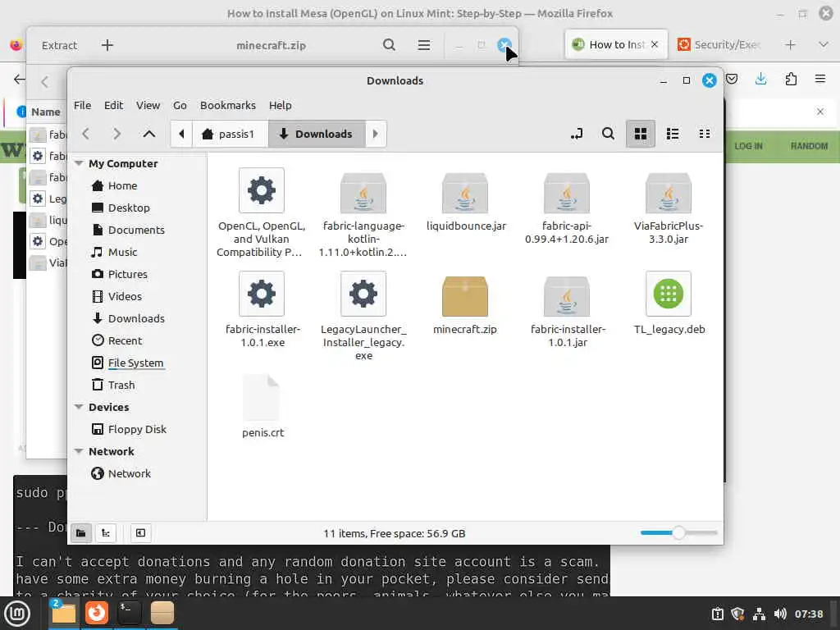Expand path bar right with the arrow
Screen dimensions: 840x630
click(375, 134)
